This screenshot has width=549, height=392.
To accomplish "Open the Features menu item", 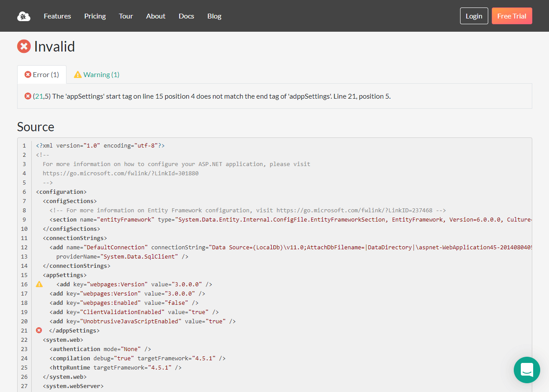I will [x=57, y=16].
